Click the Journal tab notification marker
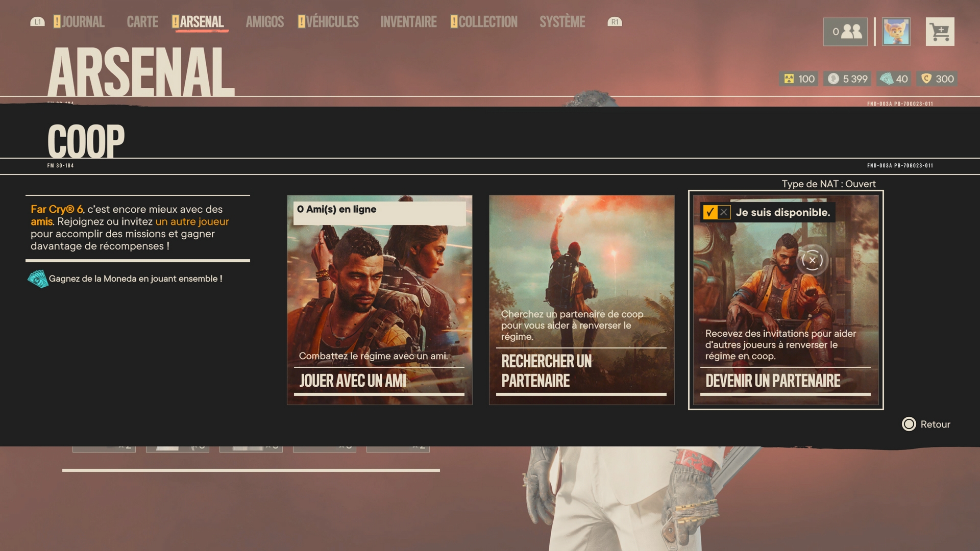The width and height of the screenshot is (980, 551). [x=57, y=22]
